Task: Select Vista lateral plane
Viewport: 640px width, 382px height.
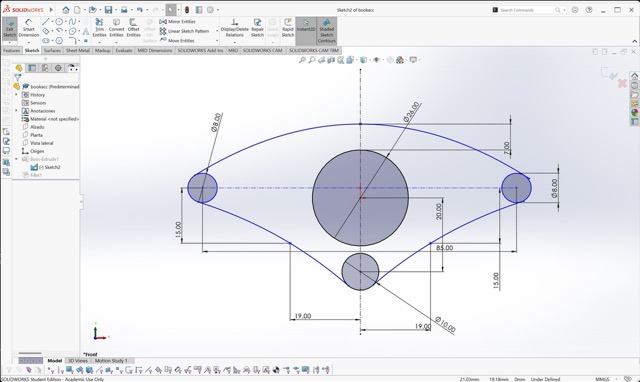Action: point(38,143)
